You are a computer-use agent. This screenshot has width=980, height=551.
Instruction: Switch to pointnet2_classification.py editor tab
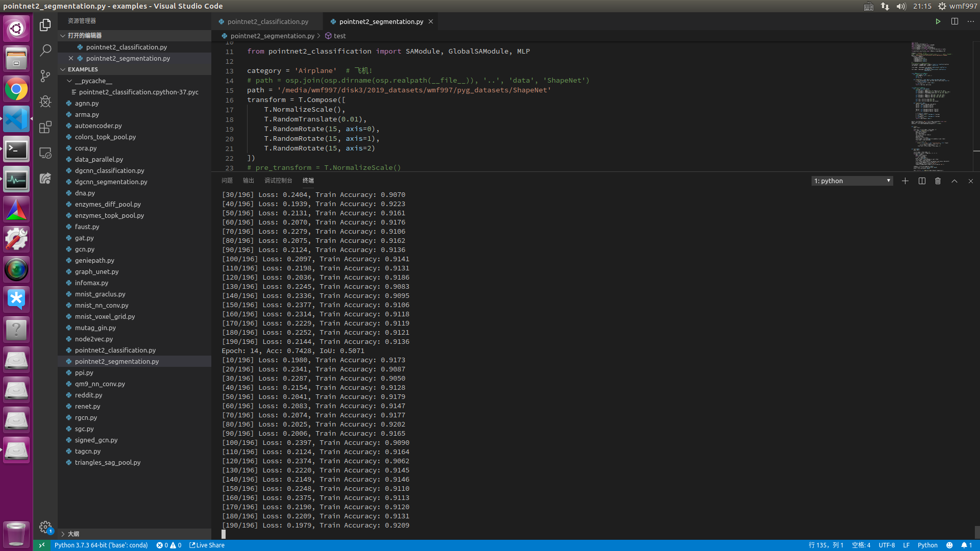coord(267,21)
